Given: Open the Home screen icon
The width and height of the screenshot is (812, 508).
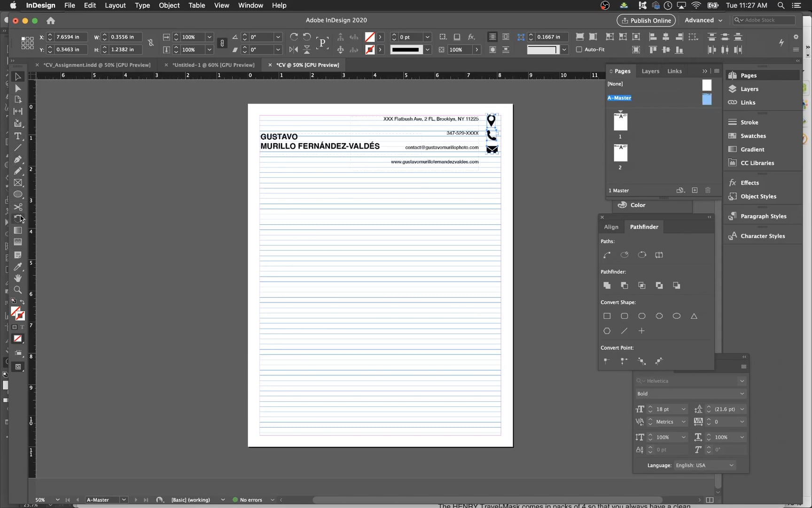Looking at the screenshot, I should [x=51, y=21].
